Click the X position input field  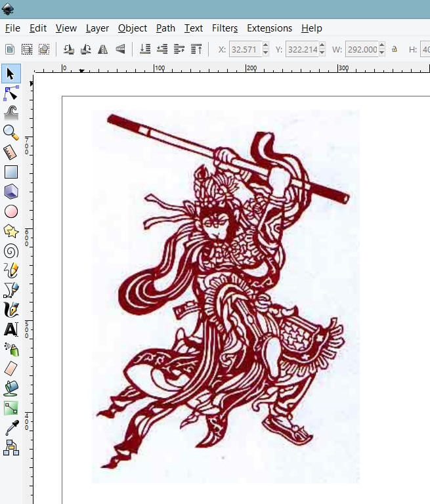(x=246, y=49)
